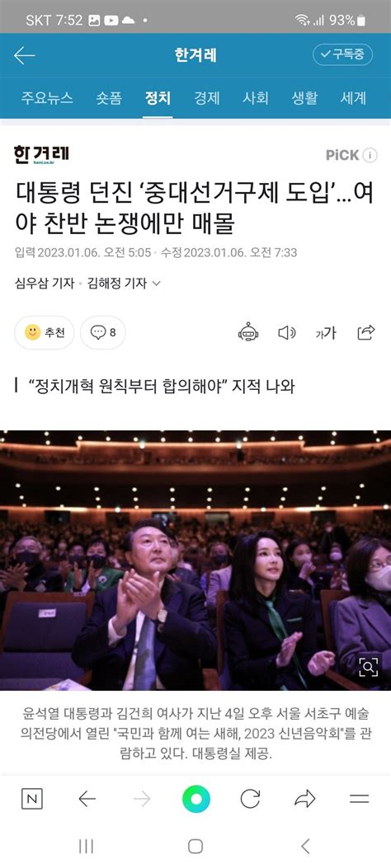Enlarge photo with magnifier icon
Image resolution: width=391 pixels, height=868 pixels.
pyautogui.click(x=368, y=667)
